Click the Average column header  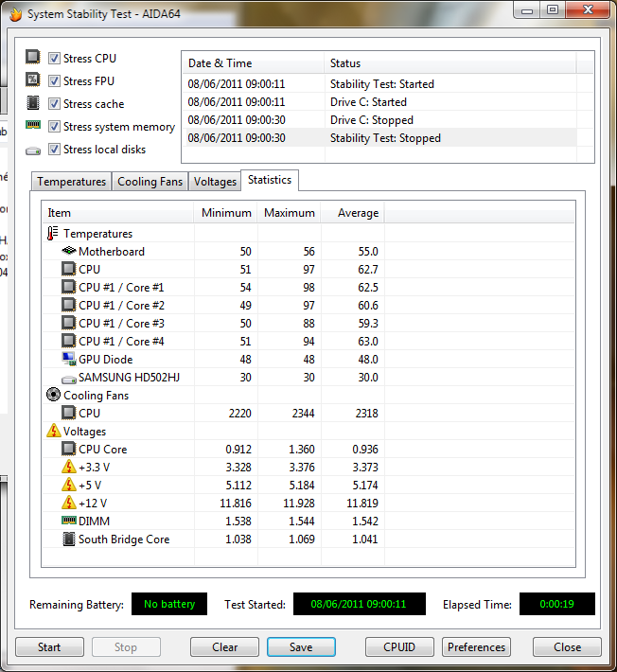click(353, 213)
